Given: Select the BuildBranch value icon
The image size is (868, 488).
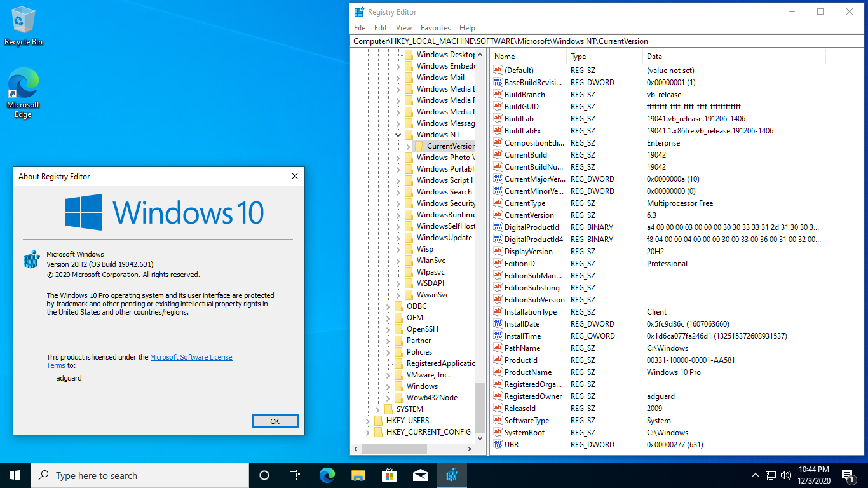Looking at the screenshot, I should 498,94.
